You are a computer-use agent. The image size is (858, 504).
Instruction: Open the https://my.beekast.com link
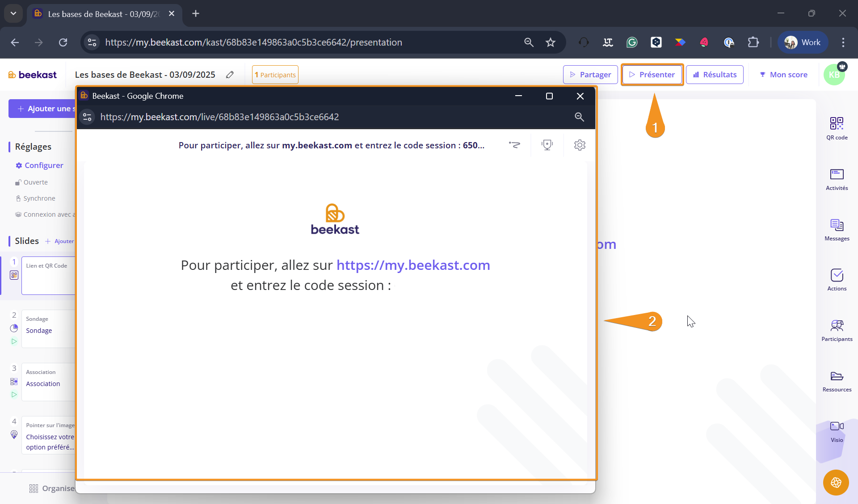click(x=413, y=265)
